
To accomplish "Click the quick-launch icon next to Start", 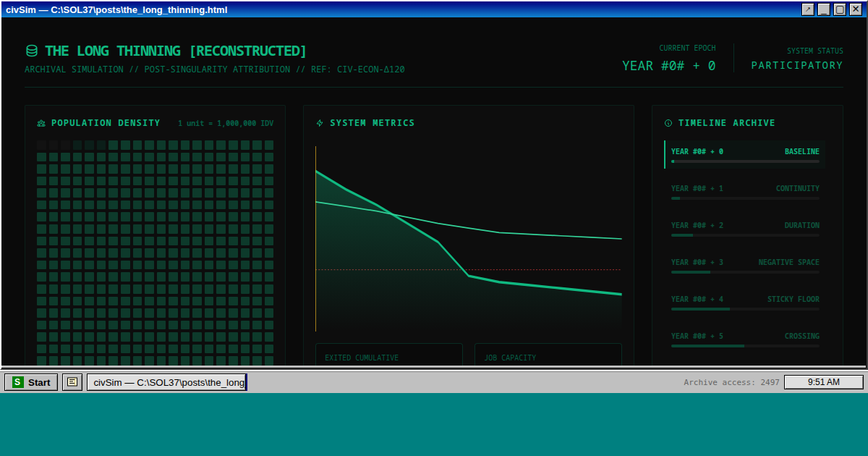I will tap(72, 382).
